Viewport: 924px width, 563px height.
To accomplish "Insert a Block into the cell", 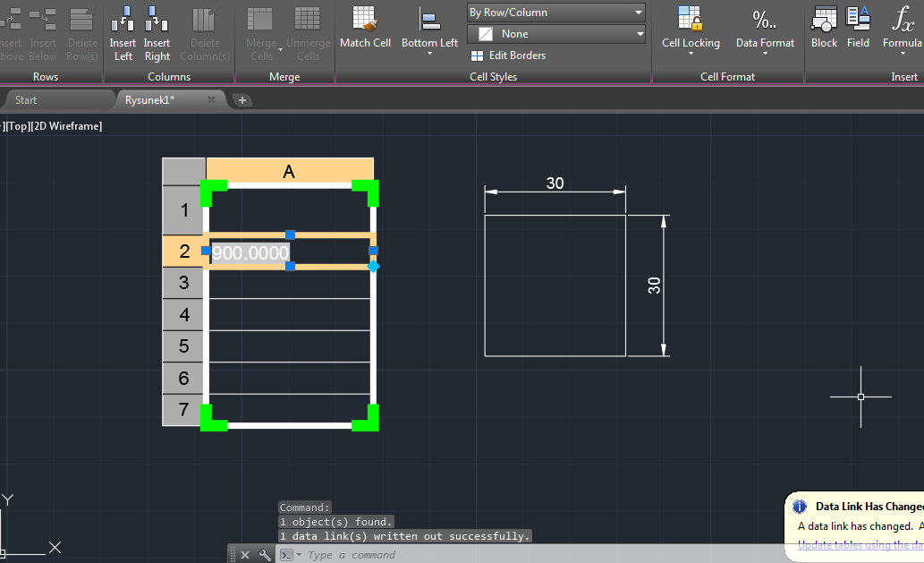I will (824, 28).
